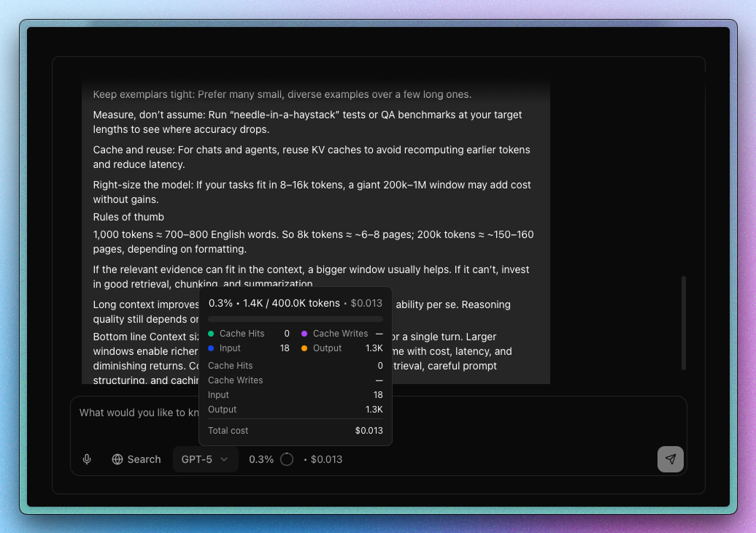Click the "Keep exemplars tight" line
This screenshot has width=756, height=533.
click(x=282, y=94)
